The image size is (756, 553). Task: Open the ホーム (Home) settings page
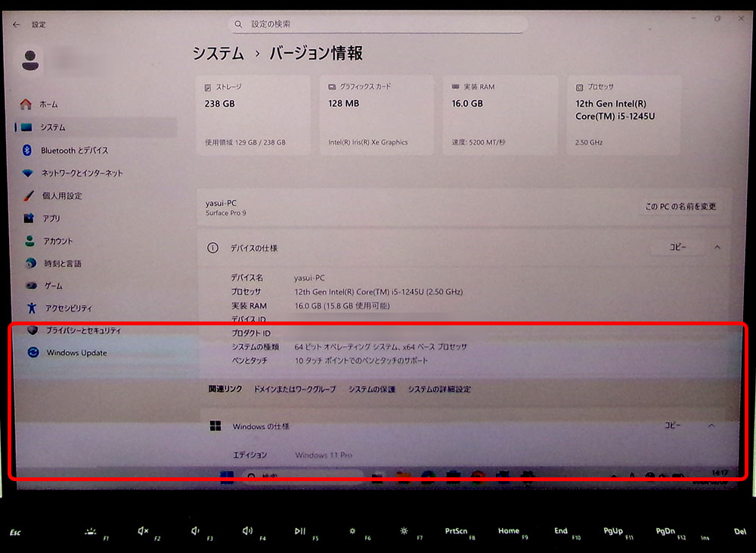[x=48, y=104]
